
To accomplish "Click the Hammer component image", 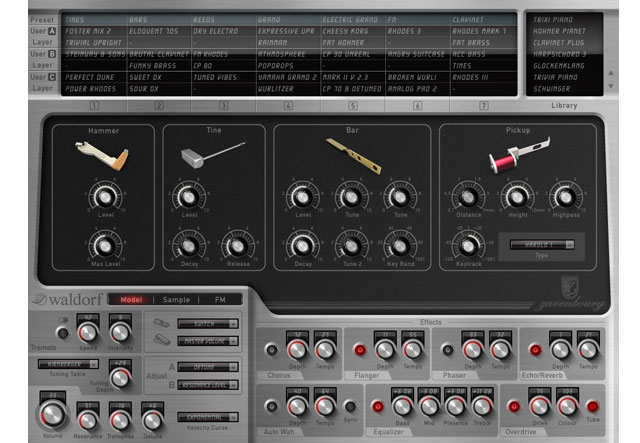I will click(x=102, y=155).
